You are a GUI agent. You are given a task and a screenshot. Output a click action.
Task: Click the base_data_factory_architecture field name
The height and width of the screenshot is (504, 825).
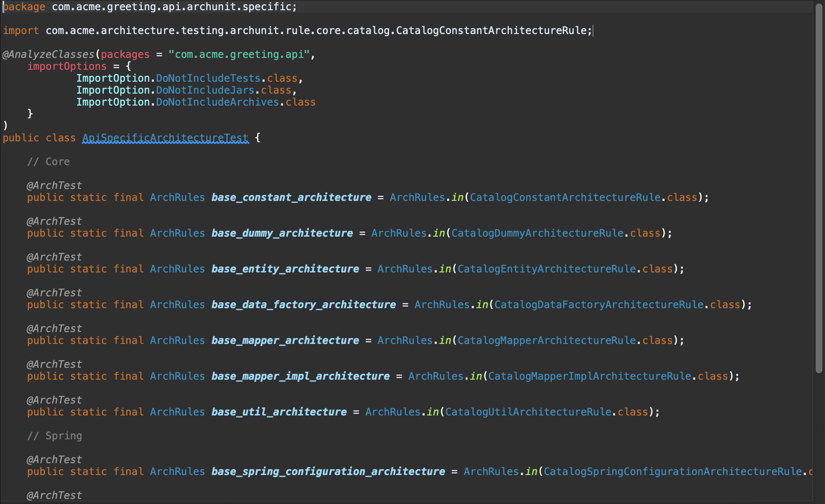(x=304, y=305)
